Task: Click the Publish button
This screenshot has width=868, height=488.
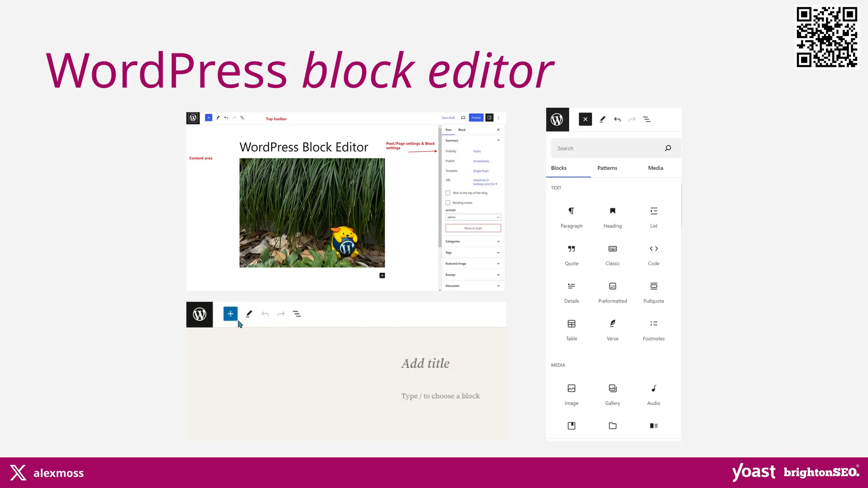Action: click(476, 118)
